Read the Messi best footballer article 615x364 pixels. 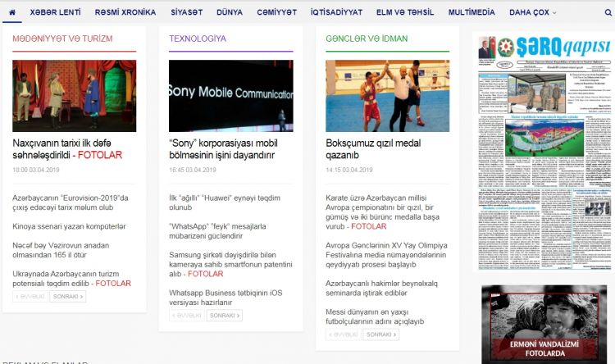pos(378,316)
